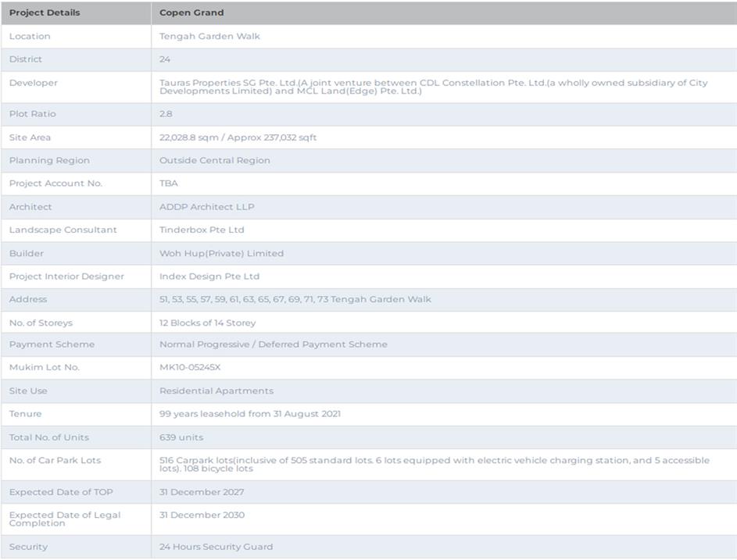Select the Tengah Garden Walk location value
Viewport: 737px width, 560px height.
coord(209,36)
